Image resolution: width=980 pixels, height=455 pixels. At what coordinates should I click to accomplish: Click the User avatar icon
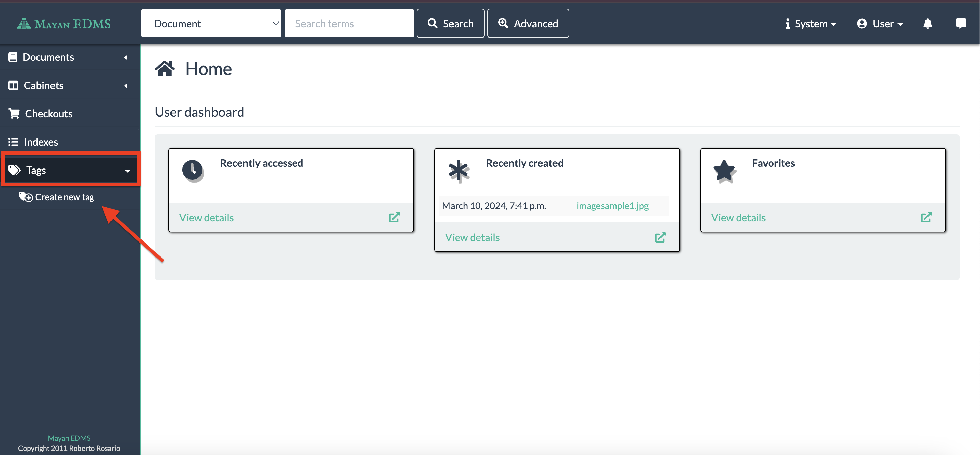pyautogui.click(x=862, y=24)
